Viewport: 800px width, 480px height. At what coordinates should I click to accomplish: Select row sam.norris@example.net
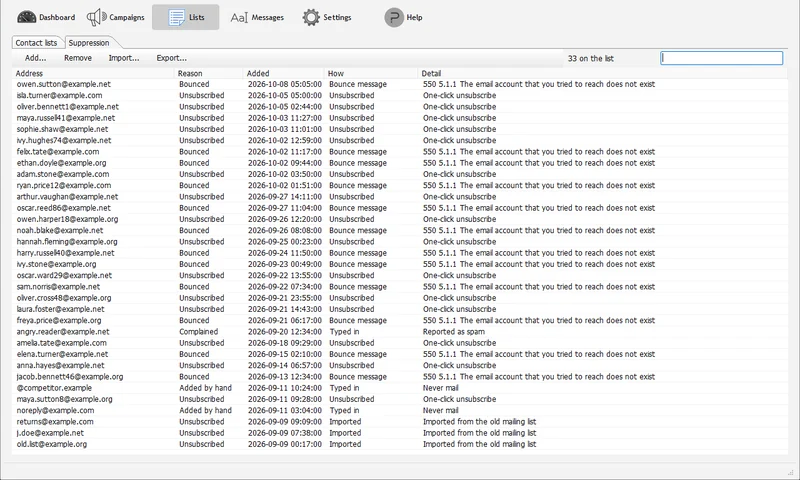400,287
